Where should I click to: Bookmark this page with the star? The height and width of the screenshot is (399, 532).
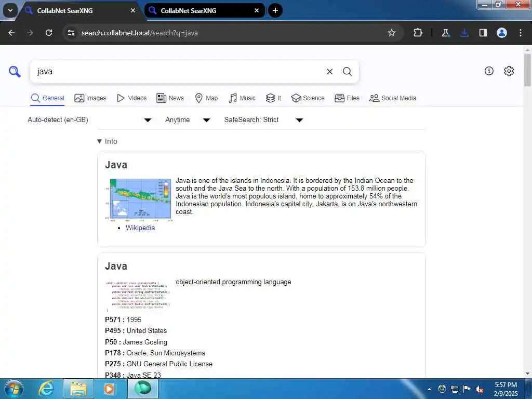pyautogui.click(x=392, y=33)
